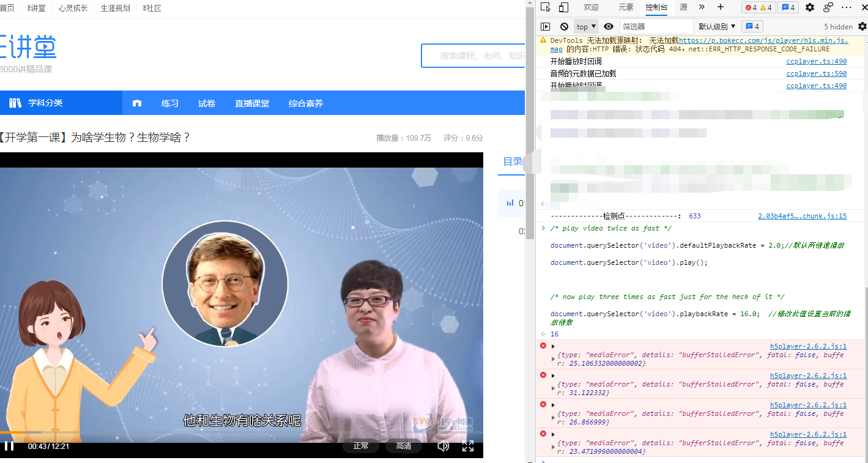Clear the console messages
868x463 pixels.
point(563,26)
